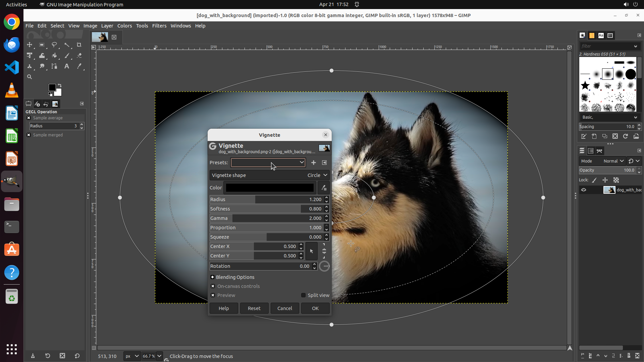Select the Crop tool
The image size is (644, 362).
click(79, 45)
